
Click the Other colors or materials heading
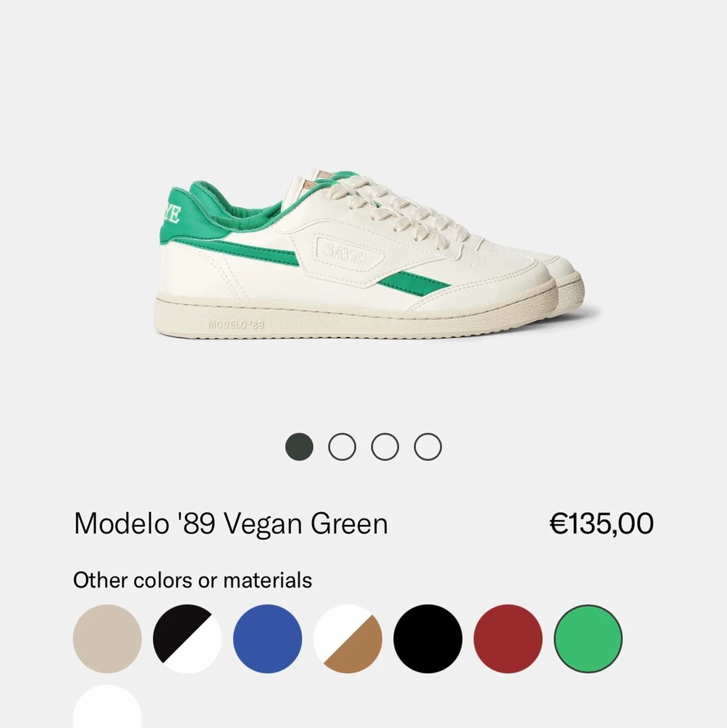193,581
